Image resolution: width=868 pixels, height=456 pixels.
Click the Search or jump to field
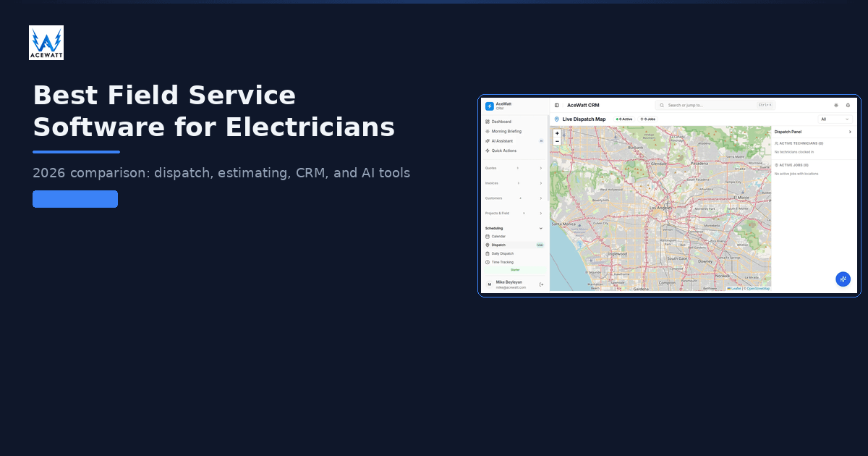coord(715,105)
